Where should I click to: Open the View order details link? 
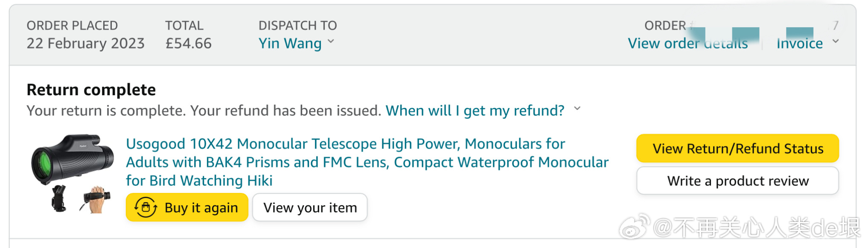(687, 44)
